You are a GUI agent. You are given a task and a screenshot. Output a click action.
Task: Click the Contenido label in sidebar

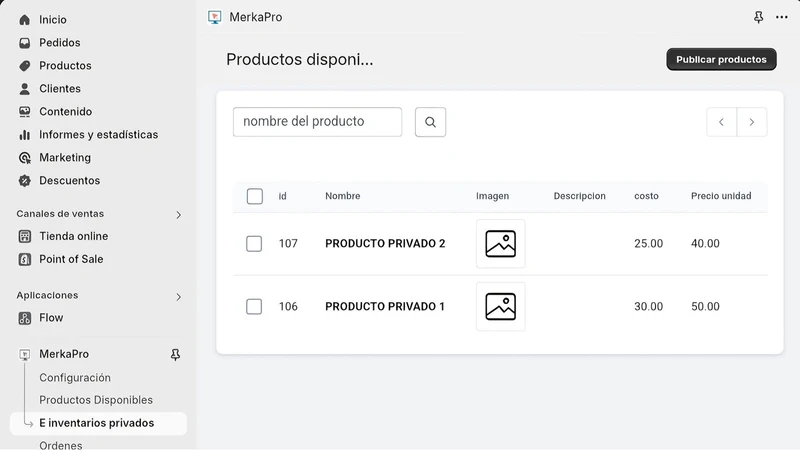(x=65, y=112)
